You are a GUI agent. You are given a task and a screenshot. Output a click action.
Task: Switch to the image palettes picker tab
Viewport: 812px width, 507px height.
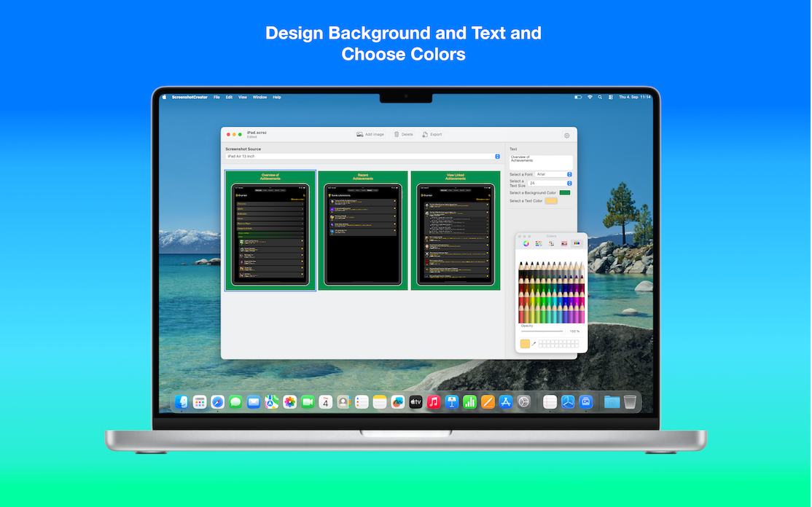point(563,243)
